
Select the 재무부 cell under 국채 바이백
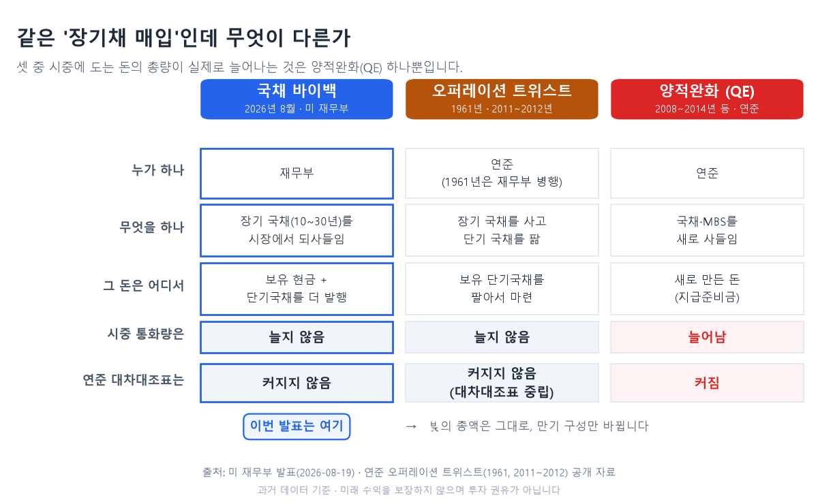point(297,174)
